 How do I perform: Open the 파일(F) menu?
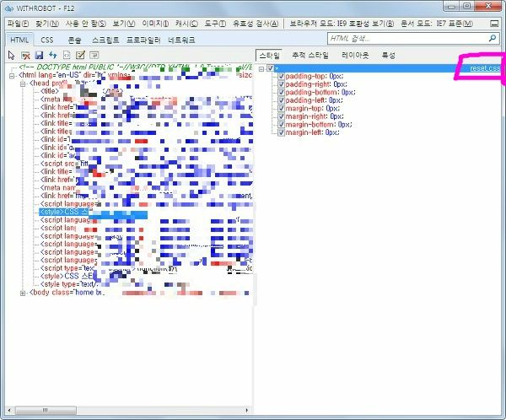coord(18,24)
